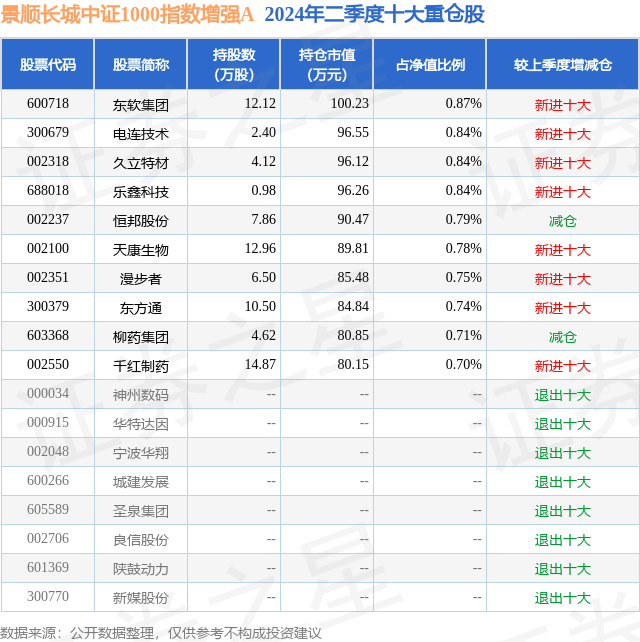Screen dimensions: 640x642
Task: Select stock name 城建发展
Action: point(141,483)
